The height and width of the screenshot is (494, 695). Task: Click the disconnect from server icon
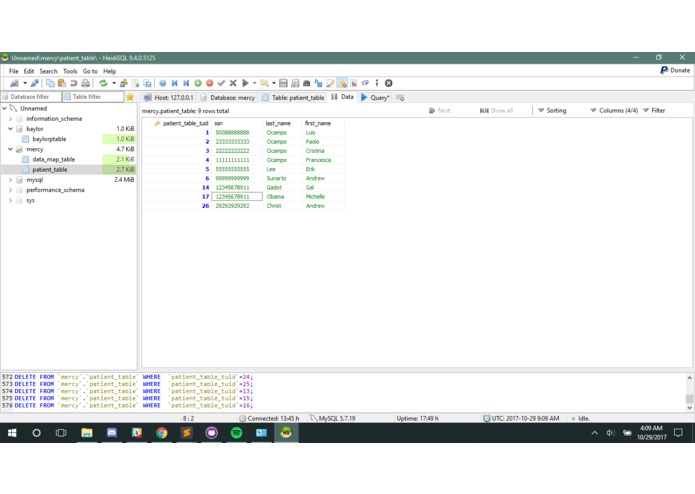point(34,83)
